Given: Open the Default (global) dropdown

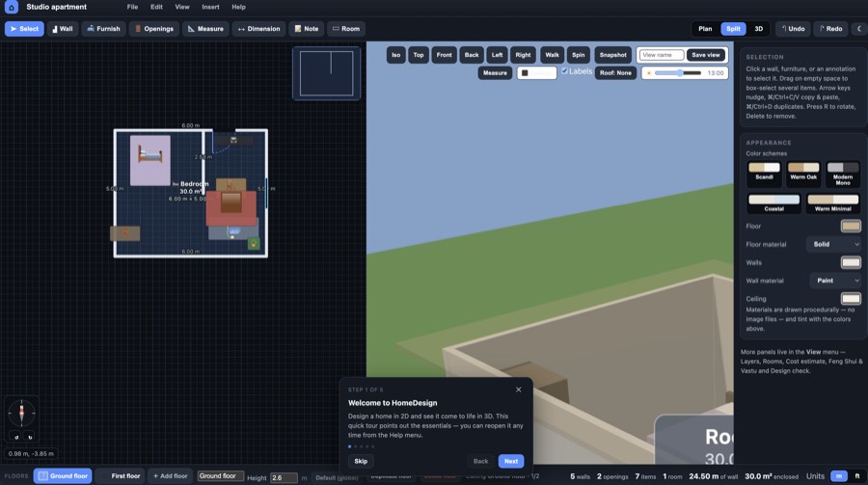Looking at the screenshot, I should click(x=337, y=477).
